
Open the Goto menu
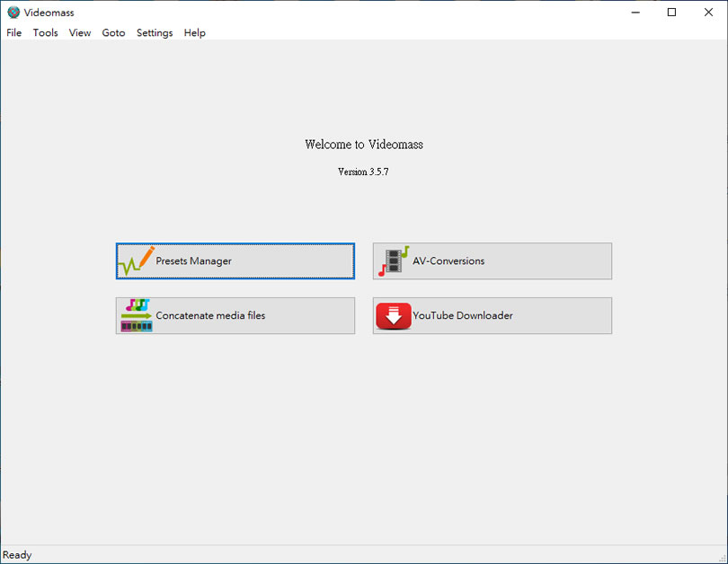click(114, 33)
